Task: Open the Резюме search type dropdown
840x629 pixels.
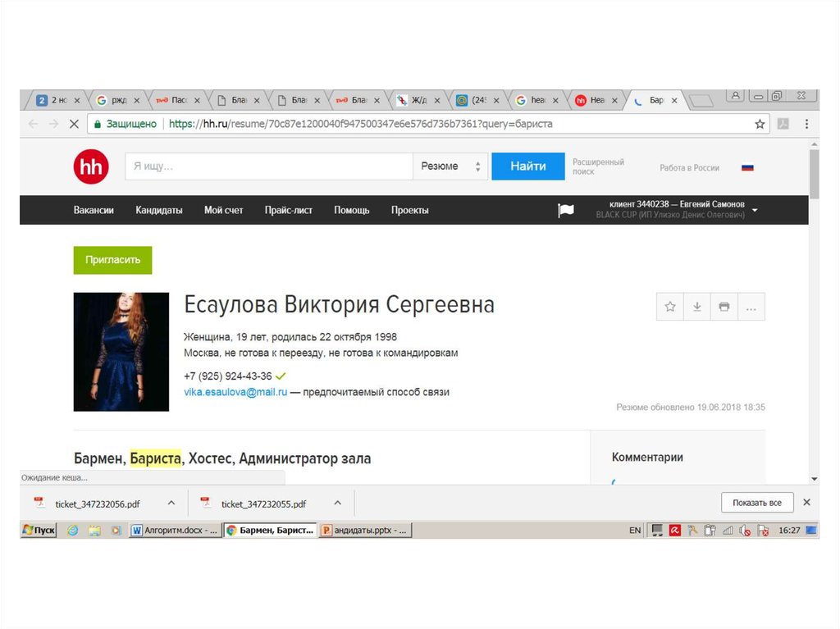Action: 450,166
